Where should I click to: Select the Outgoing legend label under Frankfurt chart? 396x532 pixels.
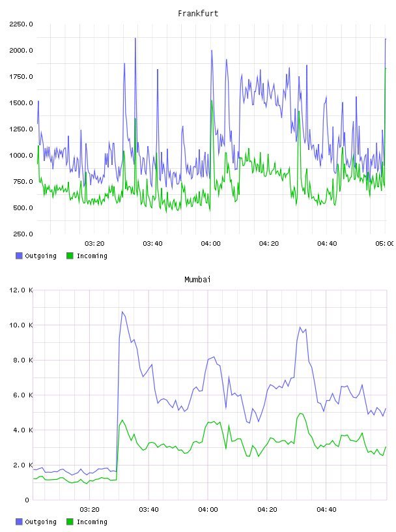pos(40,256)
